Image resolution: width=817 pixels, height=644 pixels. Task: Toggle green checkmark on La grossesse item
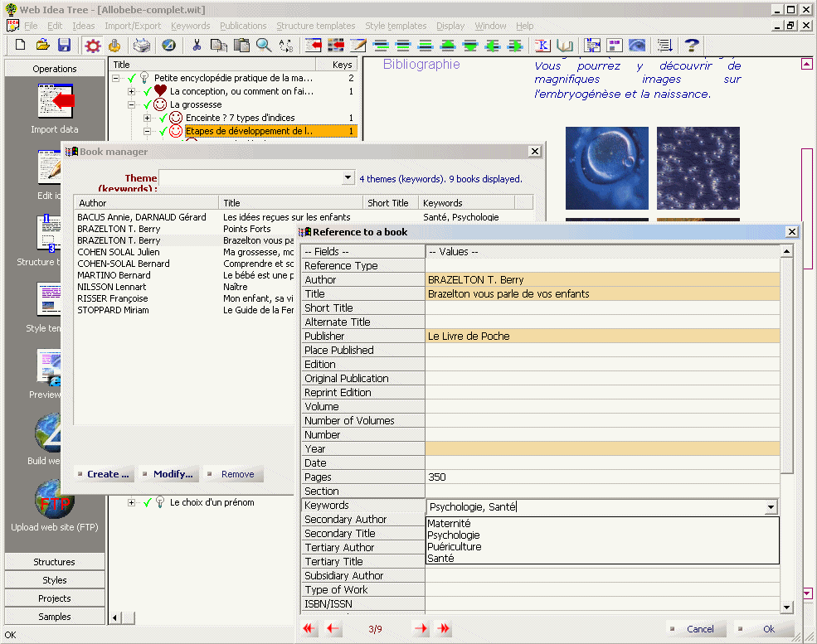tap(148, 105)
